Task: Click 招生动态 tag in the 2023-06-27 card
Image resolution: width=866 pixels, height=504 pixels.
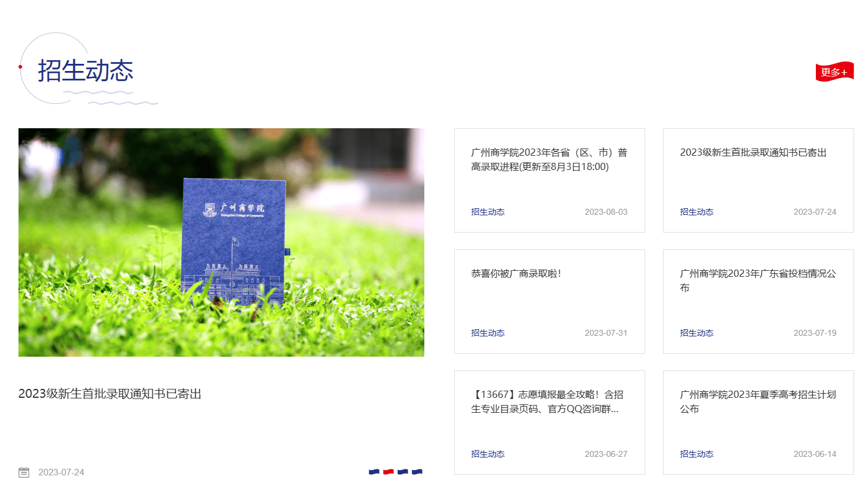Action: [488, 454]
